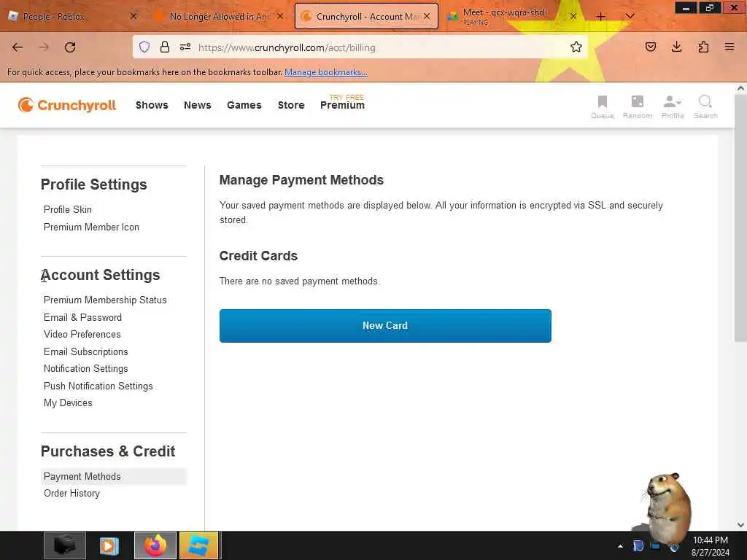Viewport: 747px width, 560px height.
Task: Click the Random dice icon
Action: [x=637, y=106]
